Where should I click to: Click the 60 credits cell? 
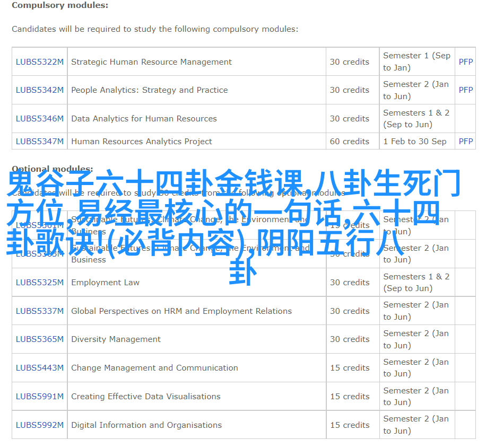[x=349, y=142]
